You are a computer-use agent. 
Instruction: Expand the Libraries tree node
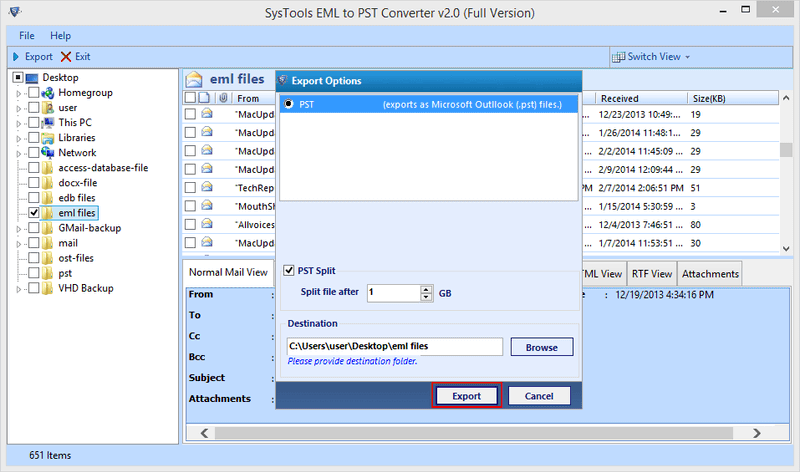(x=18, y=138)
